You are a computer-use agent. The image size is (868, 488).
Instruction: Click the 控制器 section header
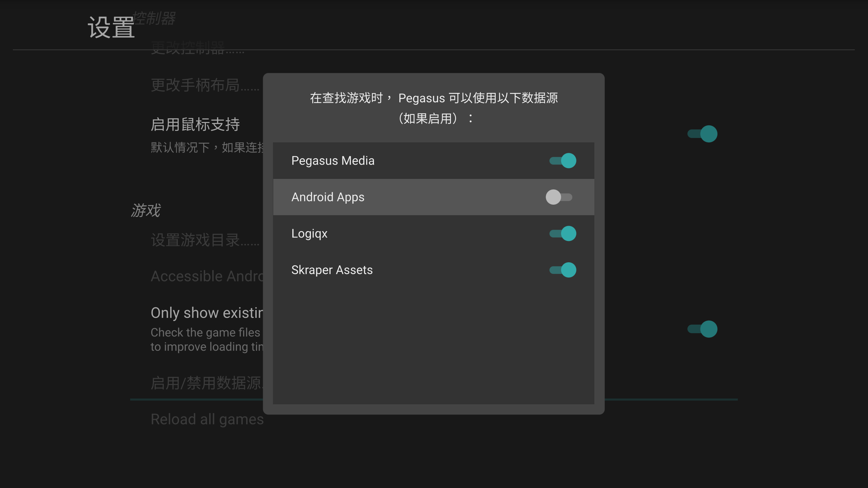point(154,18)
